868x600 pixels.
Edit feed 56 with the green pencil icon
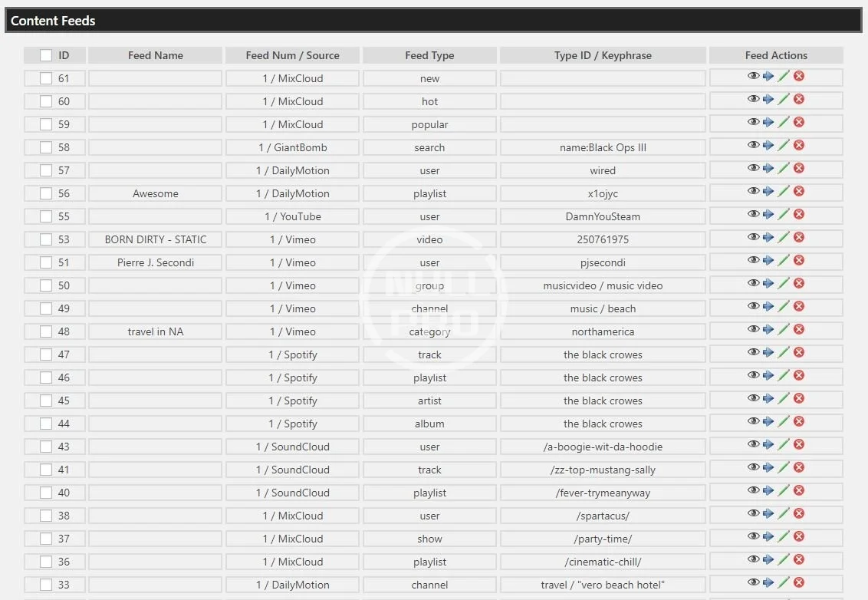tap(783, 191)
